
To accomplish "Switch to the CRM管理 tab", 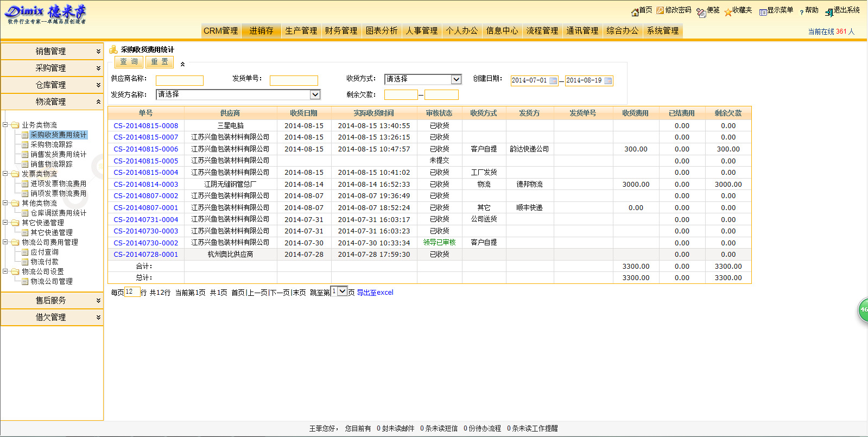I will 221,31.
